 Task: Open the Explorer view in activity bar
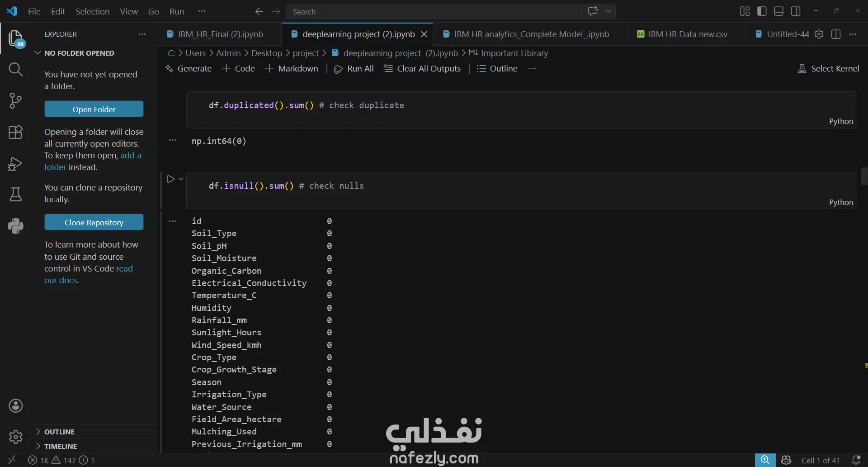click(x=16, y=38)
